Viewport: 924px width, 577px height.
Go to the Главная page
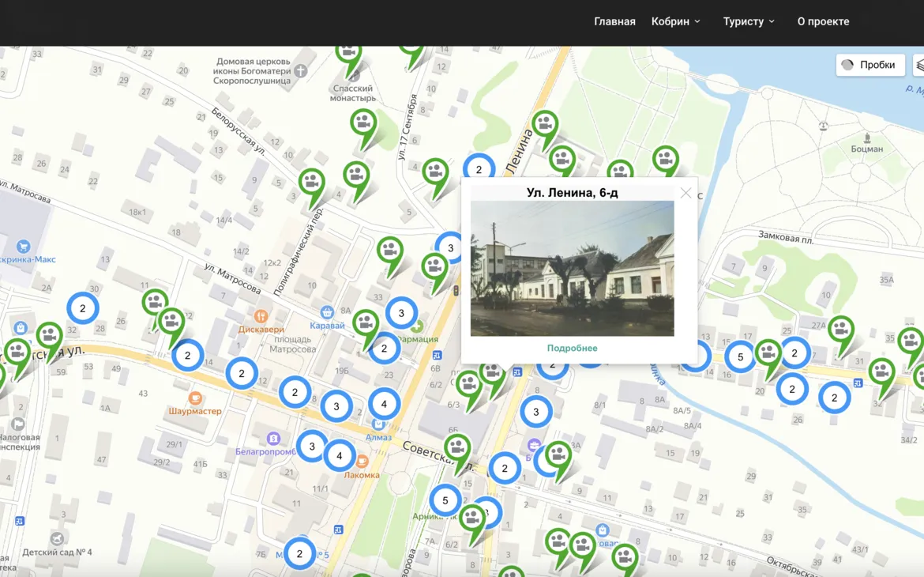[x=614, y=21]
